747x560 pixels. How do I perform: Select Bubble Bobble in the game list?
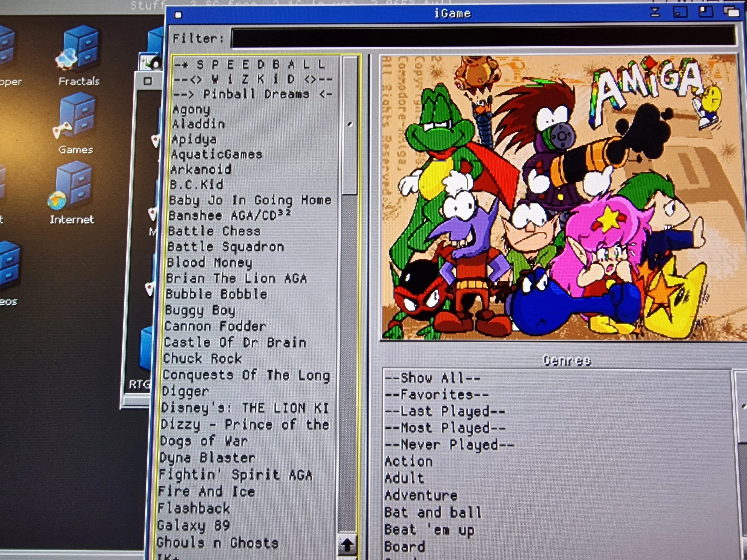pyautogui.click(x=216, y=294)
